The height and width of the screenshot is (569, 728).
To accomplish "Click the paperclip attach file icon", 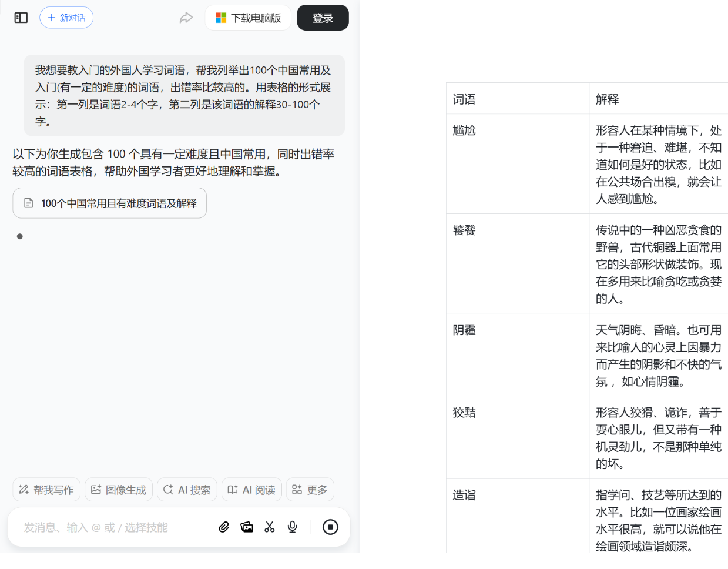I will pyautogui.click(x=224, y=527).
